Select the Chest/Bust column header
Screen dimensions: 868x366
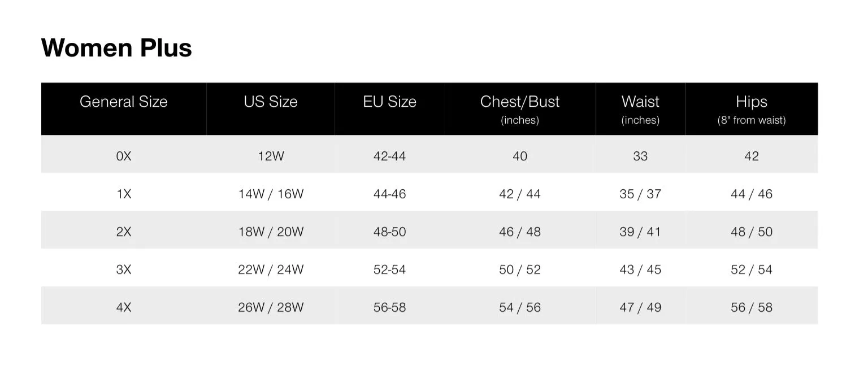(x=520, y=109)
